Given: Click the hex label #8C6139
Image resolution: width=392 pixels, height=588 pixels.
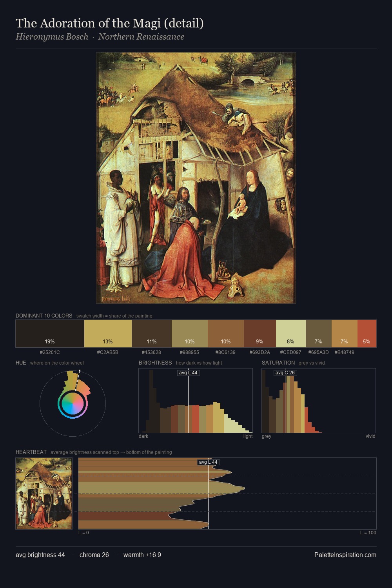Looking at the screenshot, I should point(225,352).
